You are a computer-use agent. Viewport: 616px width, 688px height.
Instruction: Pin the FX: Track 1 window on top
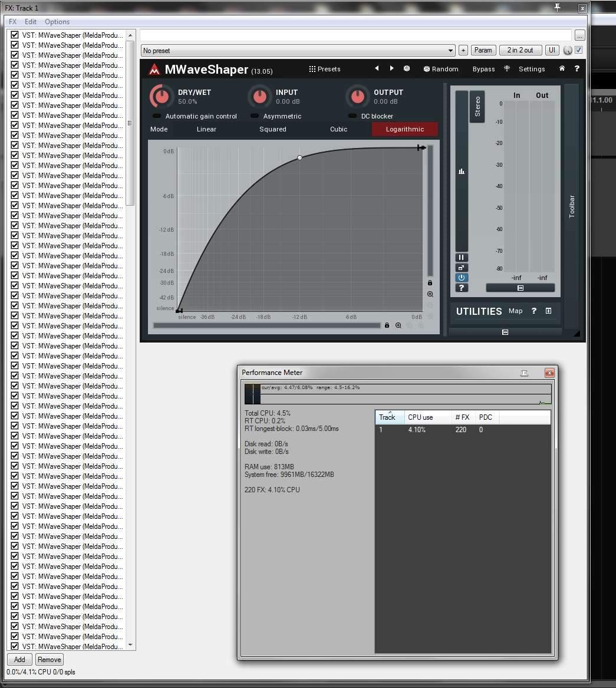(x=557, y=8)
